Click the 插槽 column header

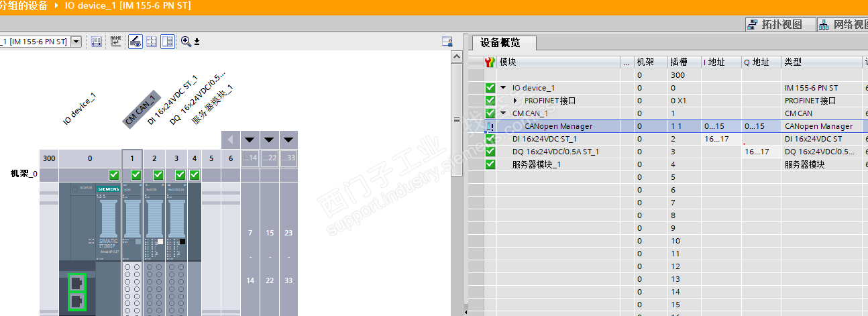[684, 62]
